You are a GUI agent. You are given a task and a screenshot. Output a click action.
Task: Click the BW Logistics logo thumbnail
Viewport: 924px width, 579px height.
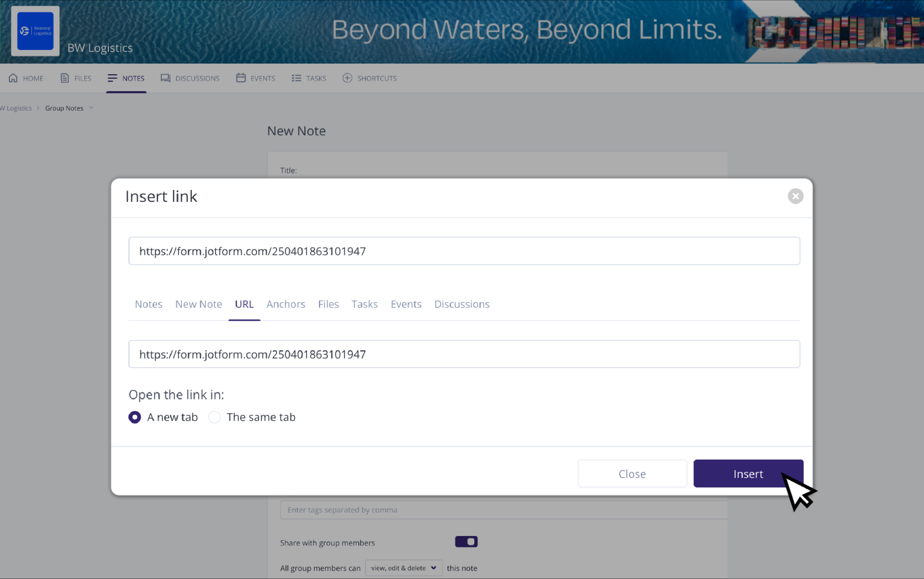pyautogui.click(x=35, y=31)
